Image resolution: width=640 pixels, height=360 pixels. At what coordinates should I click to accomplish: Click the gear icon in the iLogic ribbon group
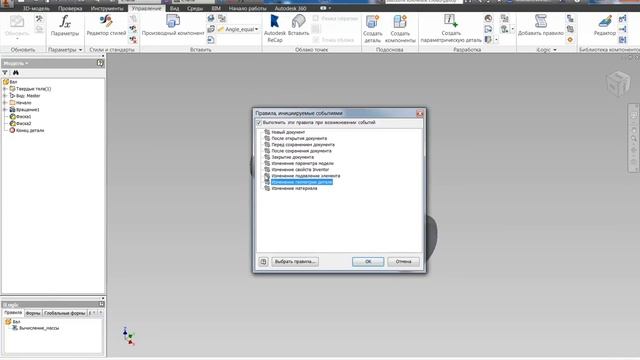[x=570, y=40]
